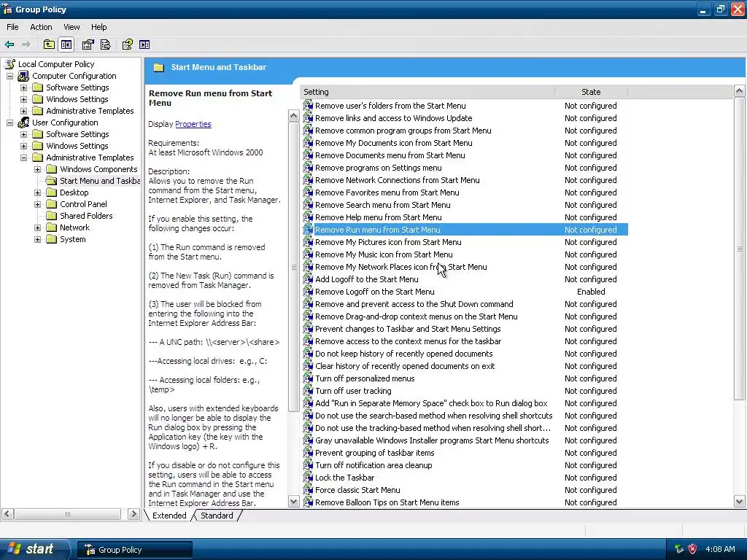Click the description pane scrollbar thumb
This screenshot has width=747, height=560.
[x=293, y=267]
